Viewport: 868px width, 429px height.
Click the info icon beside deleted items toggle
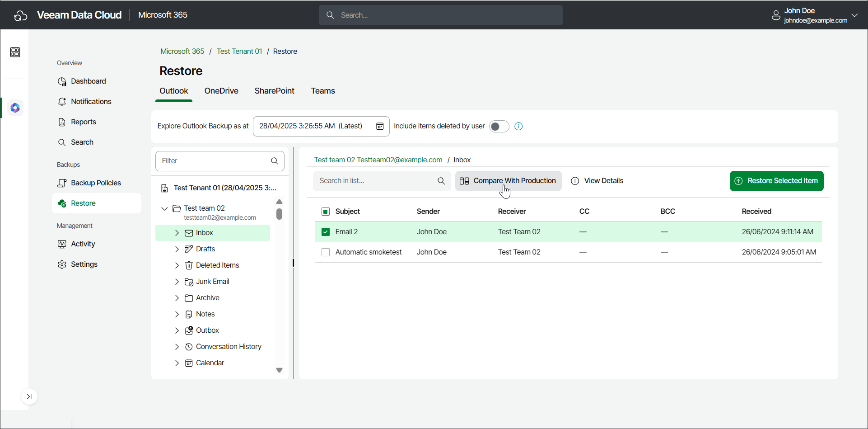518,126
